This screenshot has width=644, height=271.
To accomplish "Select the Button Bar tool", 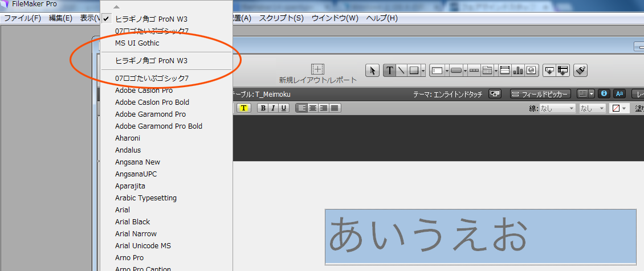I will 474,71.
